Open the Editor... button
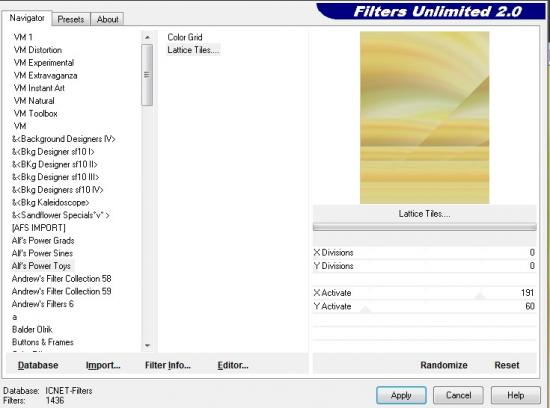The image size is (550, 408). coord(233,365)
